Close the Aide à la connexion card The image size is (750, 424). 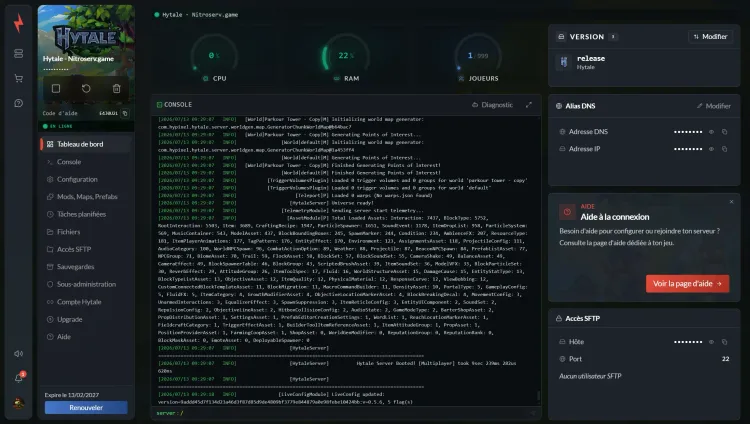[x=731, y=202]
